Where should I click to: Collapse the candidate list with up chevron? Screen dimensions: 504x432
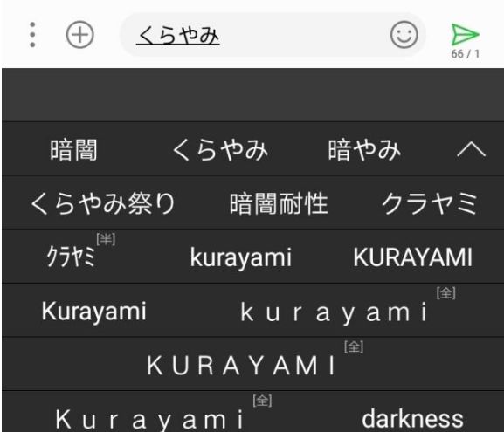[471, 149]
